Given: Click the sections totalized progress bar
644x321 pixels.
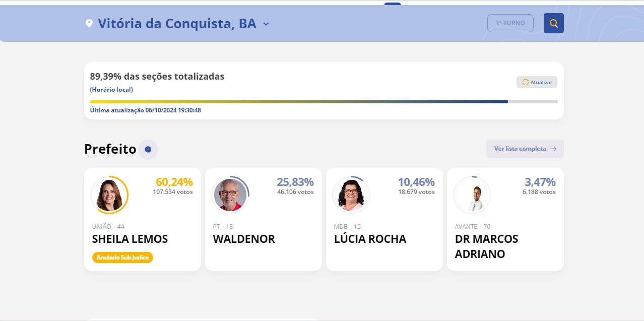Looking at the screenshot, I should (324, 102).
